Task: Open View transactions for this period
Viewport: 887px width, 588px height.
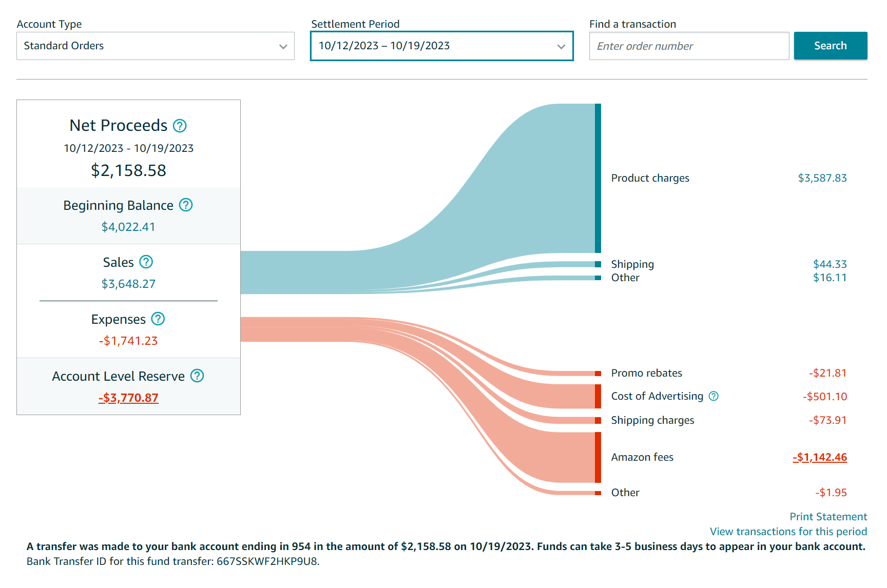Action: 788,532
